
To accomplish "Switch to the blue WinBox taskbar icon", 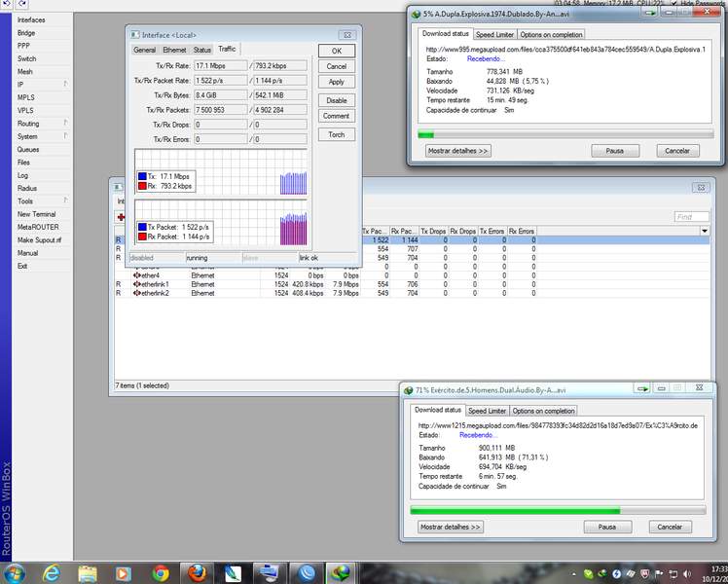I will click(x=307, y=573).
